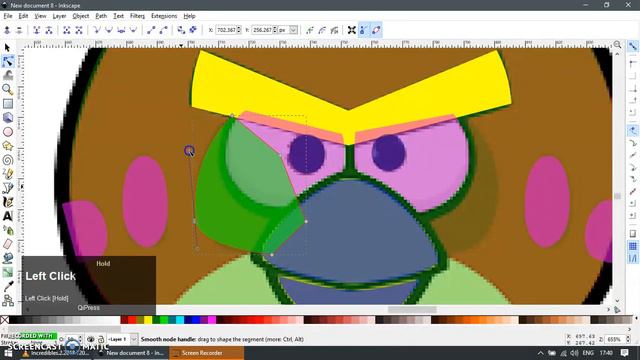Click the Delete selected nodes icon
640x360 pixels.
click(19, 30)
